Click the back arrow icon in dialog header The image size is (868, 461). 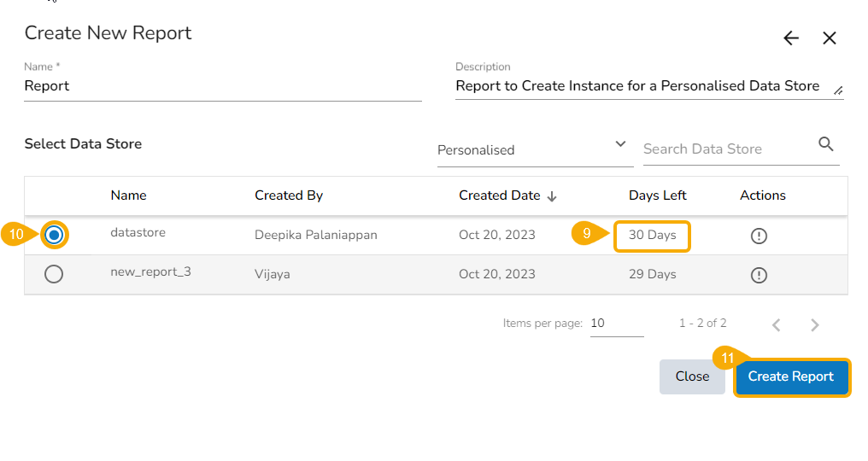point(791,38)
